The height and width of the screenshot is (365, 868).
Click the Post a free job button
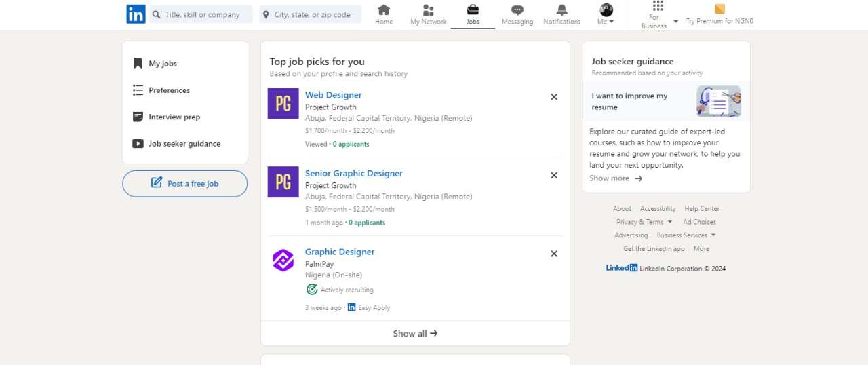click(185, 183)
